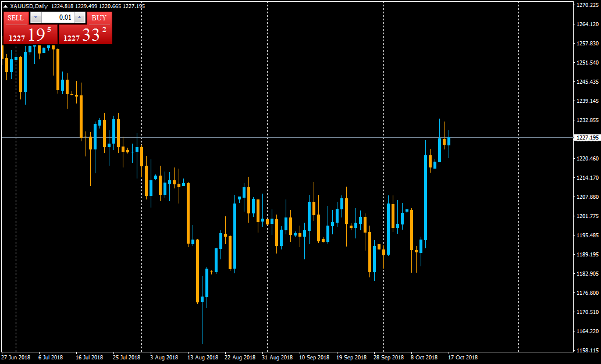Click the 16 Jul 2018 date label
This screenshot has width=601, height=364.
point(90,357)
